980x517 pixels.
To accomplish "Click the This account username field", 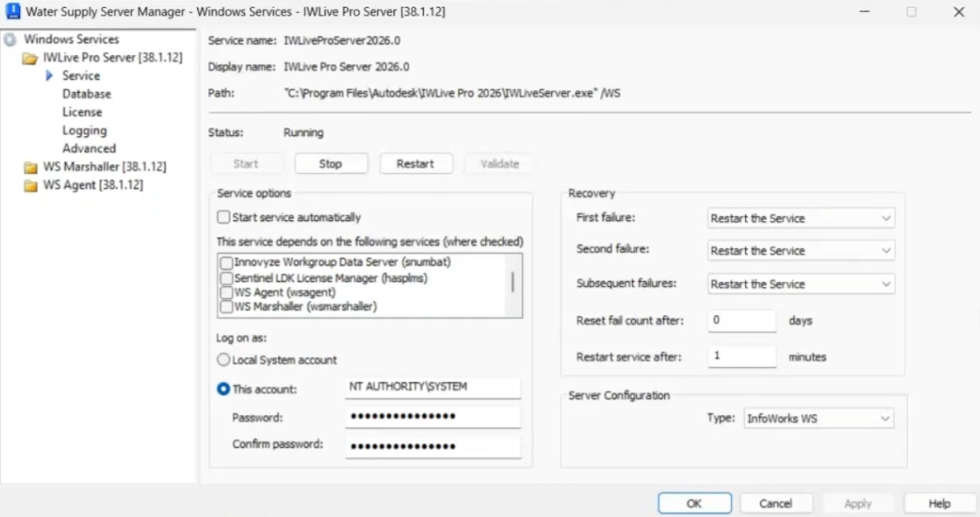I will (x=433, y=388).
